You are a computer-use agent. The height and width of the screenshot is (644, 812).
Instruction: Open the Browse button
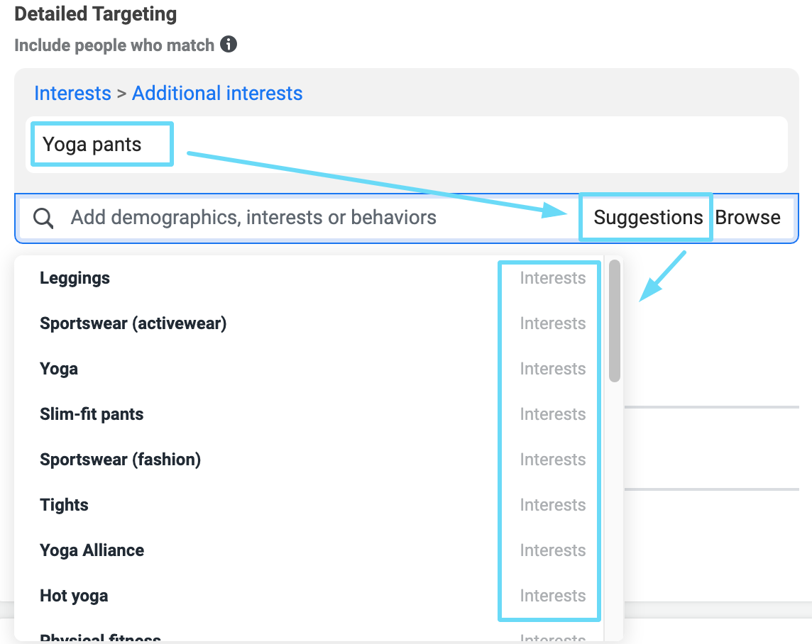click(747, 218)
